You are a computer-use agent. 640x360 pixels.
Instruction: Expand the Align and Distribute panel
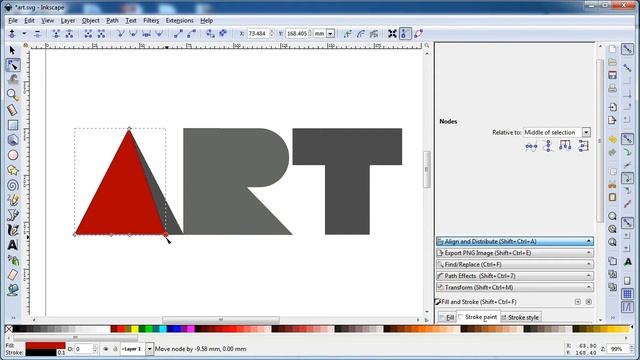pos(515,242)
